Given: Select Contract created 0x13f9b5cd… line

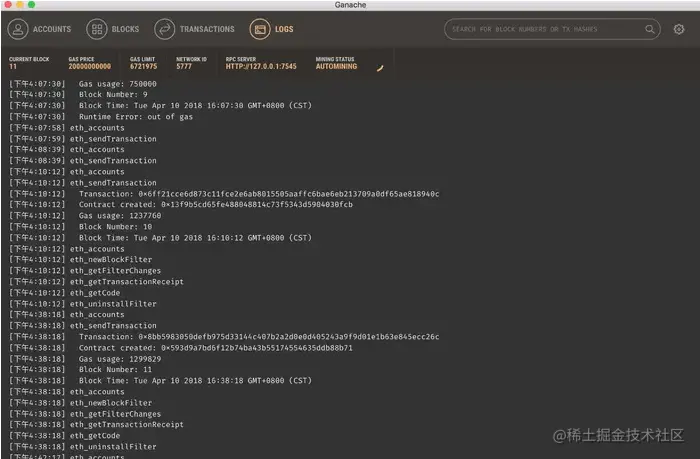Looking at the screenshot, I should tap(181, 204).
